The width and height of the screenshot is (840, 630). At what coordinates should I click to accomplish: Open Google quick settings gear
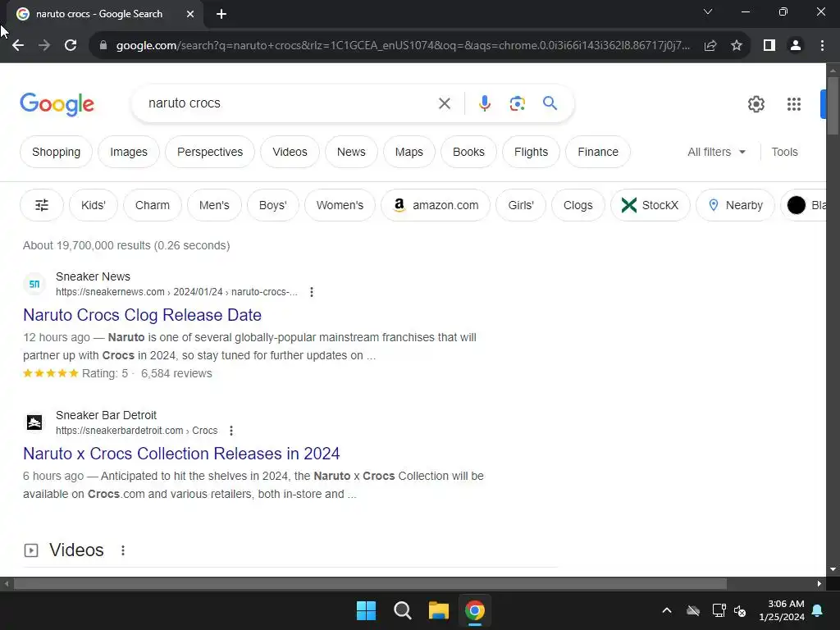[756, 104]
